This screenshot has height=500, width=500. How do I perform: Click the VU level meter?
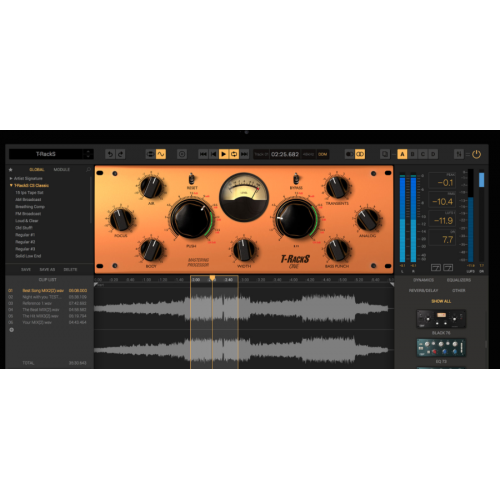(244, 197)
